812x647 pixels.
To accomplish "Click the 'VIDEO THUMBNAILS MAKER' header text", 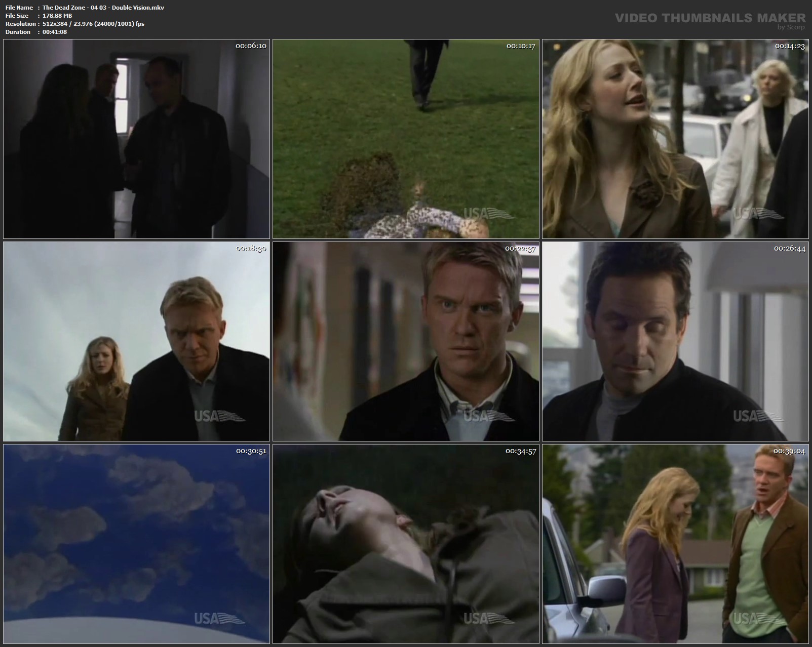I will pyautogui.click(x=710, y=18).
